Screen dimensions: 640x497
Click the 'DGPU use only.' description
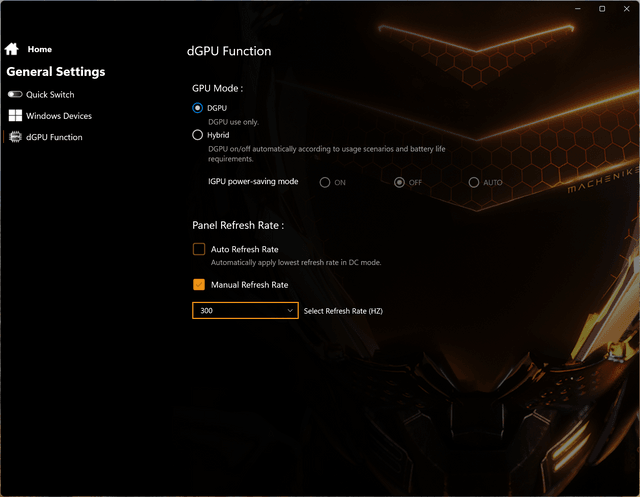[x=233, y=122]
